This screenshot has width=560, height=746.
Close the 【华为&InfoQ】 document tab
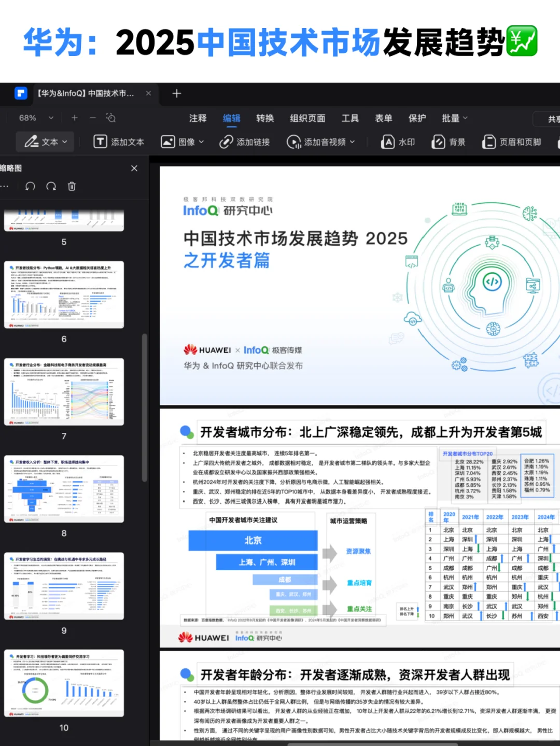tap(148, 93)
